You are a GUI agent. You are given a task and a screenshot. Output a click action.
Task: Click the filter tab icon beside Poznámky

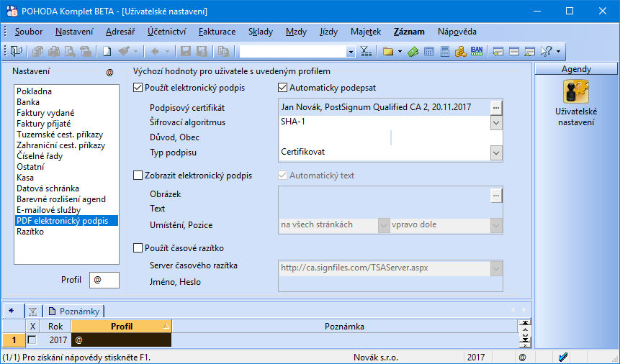[x=33, y=311]
